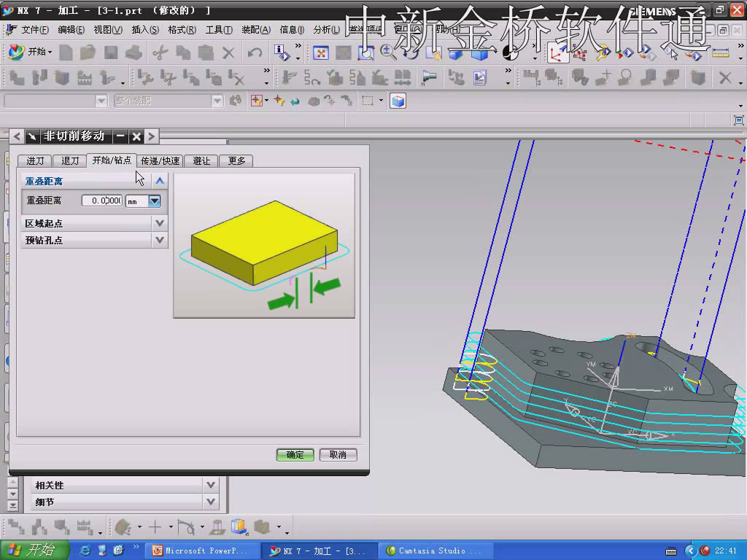Click the Shop Documentation icon

pyautogui.click(x=480, y=77)
